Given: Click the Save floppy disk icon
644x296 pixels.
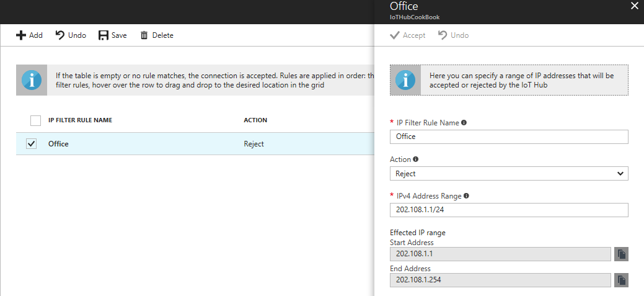Looking at the screenshot, I should pyautogui.click(x=104, y=35).
